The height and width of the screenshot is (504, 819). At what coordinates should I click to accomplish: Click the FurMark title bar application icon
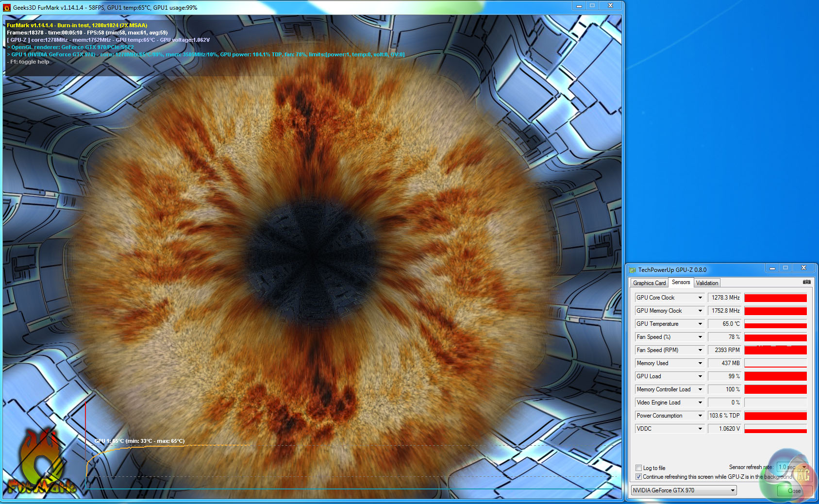point(7,8)
